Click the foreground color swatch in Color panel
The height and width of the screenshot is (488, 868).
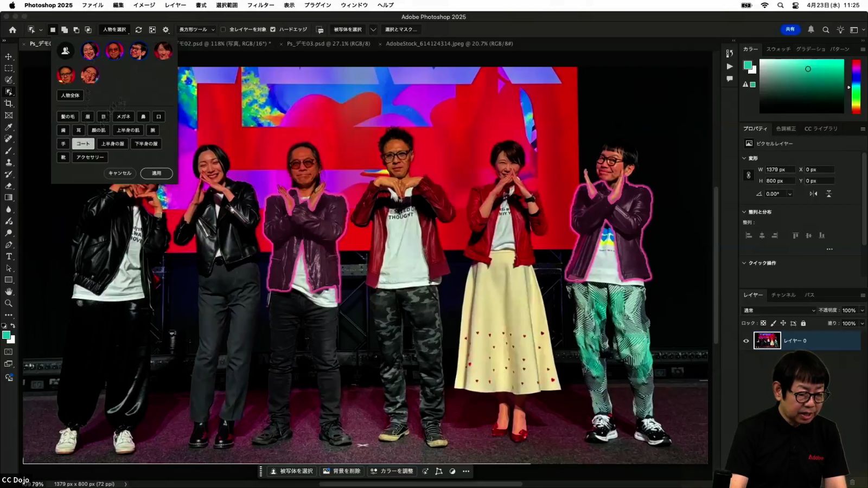(x=748, y=66)
